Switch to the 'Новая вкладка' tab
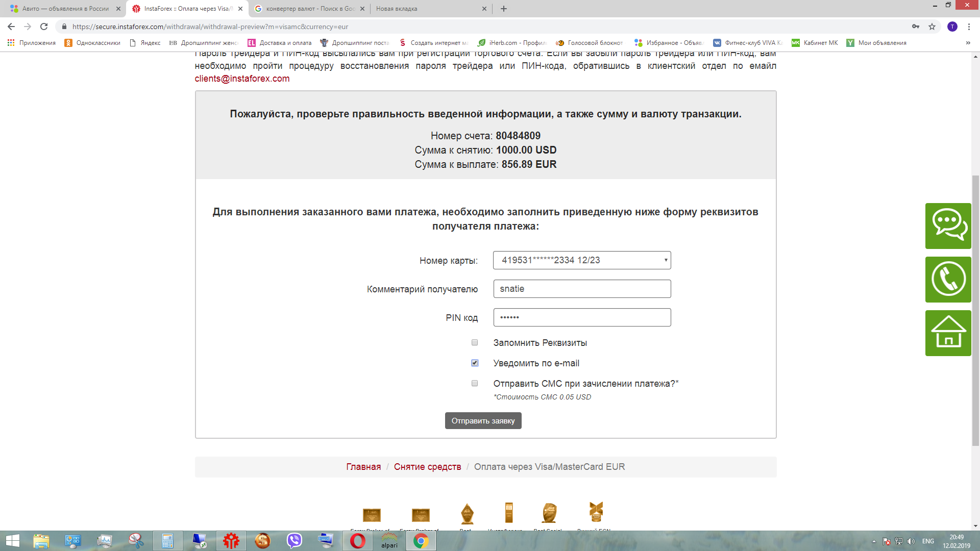The width and height of the screenshot is (980, 551). point(431,9)
